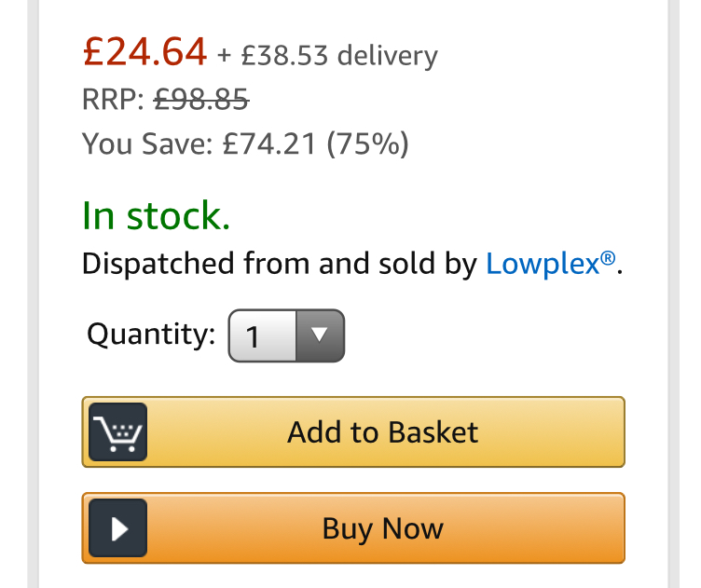This screenshot has height=588, width=701.
Task: Click the £38.53 delivery text
Action: pos(339,56)
